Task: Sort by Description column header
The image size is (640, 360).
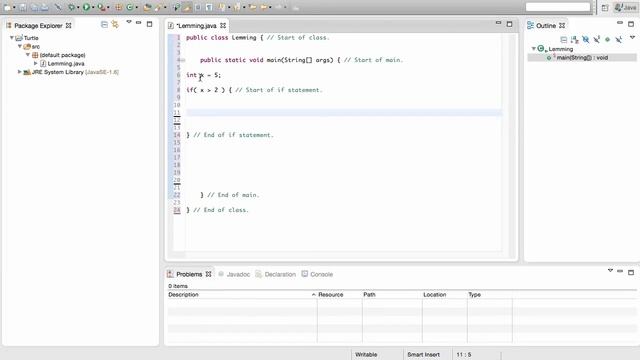Action: coord(242,294)
